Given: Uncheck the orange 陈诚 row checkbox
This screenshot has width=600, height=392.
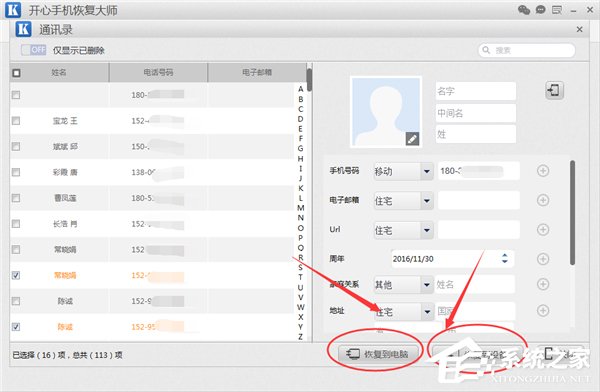Looking at the screenshot, I should (x=16, y=327).
